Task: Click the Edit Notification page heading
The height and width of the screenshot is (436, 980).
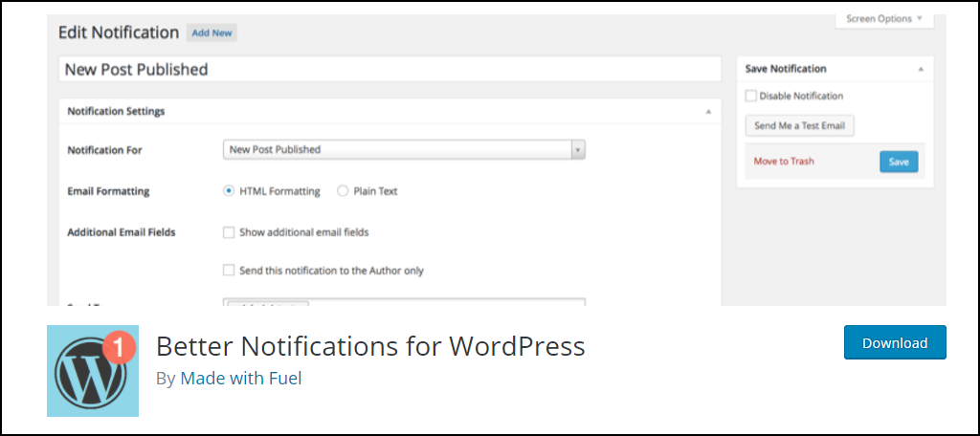Action: [119, 33]
